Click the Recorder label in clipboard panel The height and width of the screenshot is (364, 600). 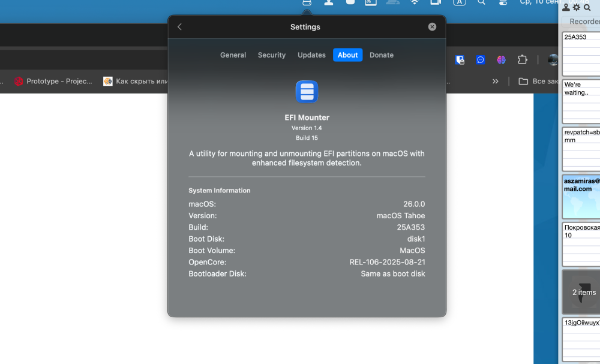(584, 22)
